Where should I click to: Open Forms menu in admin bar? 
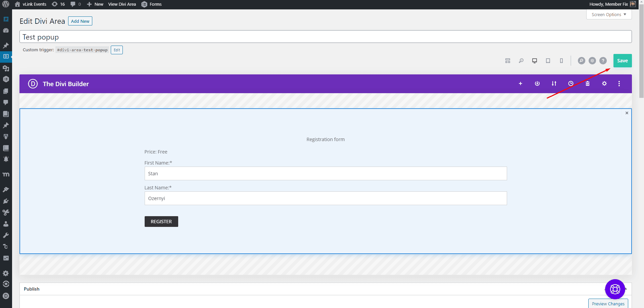[x=152, y=4]
